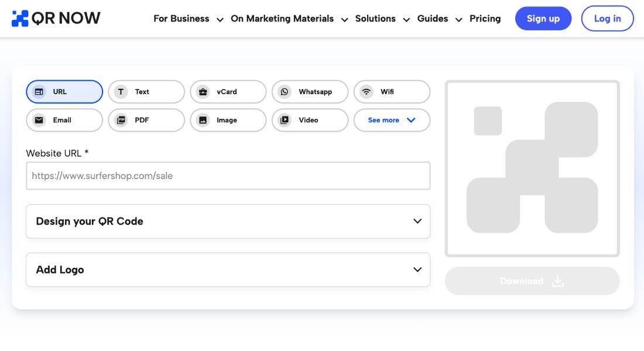Select the Text type icon
The image size is (644, 351).
121,91
